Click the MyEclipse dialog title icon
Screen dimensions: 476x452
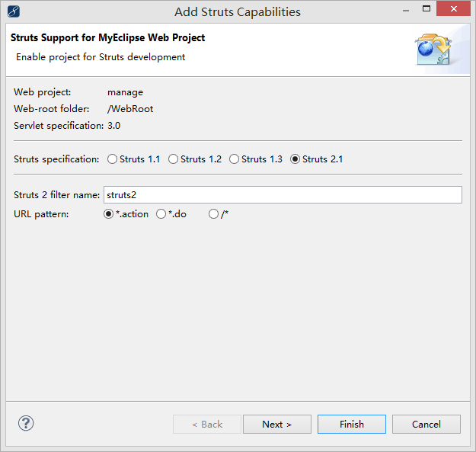click(x=14, y=12)
